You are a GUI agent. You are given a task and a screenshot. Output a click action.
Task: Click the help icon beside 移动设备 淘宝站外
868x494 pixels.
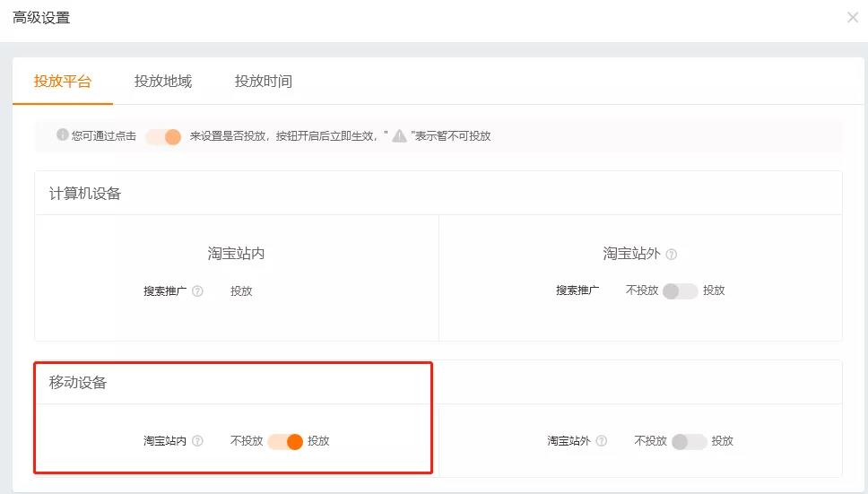(x=602, y=441)
